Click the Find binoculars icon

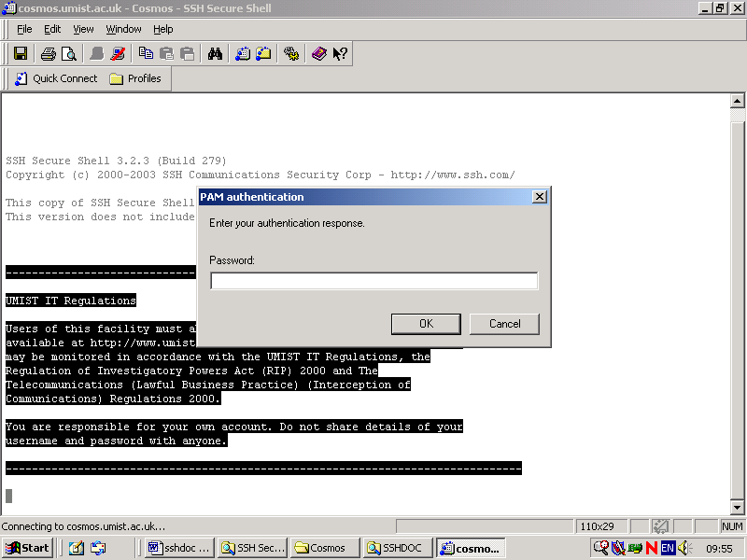click(x=215, y=54)
